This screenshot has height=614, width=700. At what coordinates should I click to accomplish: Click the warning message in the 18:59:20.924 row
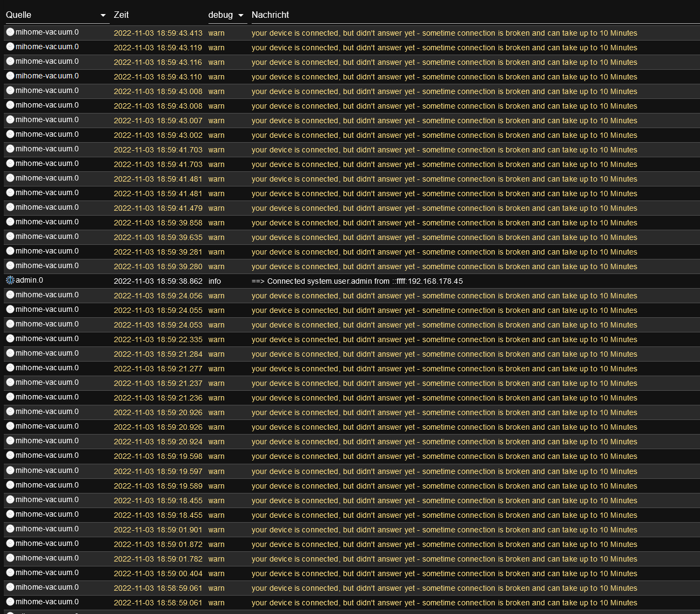[x=445, y=442]
